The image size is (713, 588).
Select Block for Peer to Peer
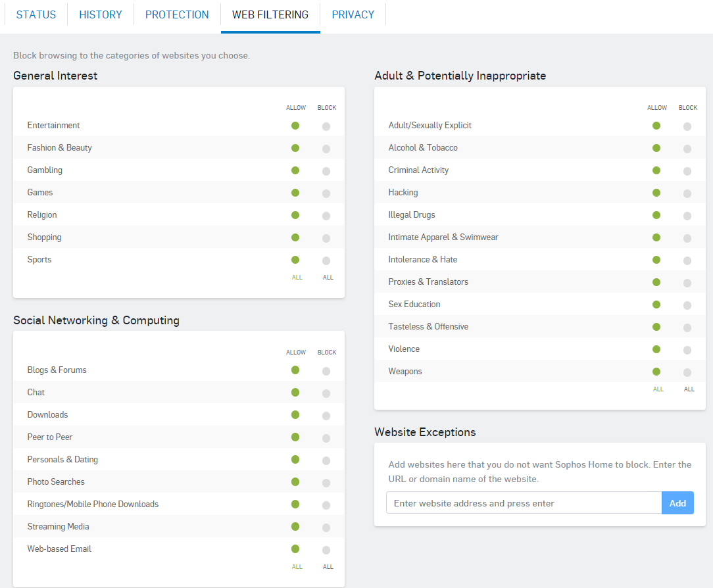tap(326, 438)
